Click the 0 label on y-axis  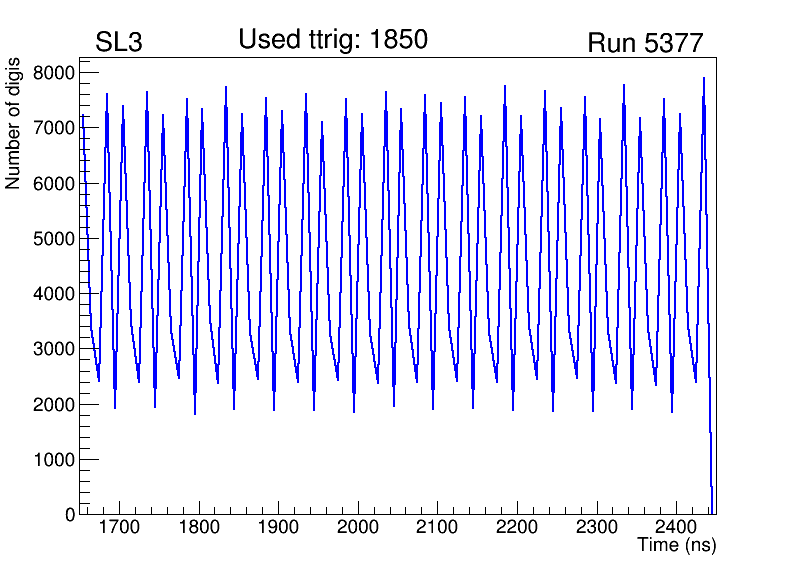(x=70, y=515)
